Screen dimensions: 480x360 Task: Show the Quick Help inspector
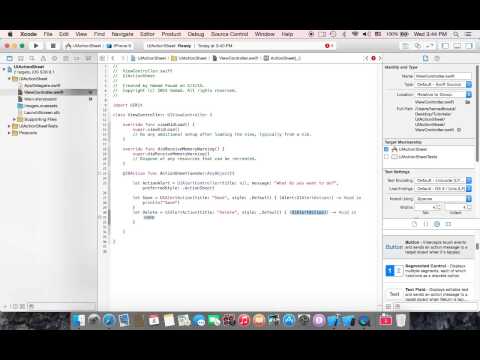437,58
